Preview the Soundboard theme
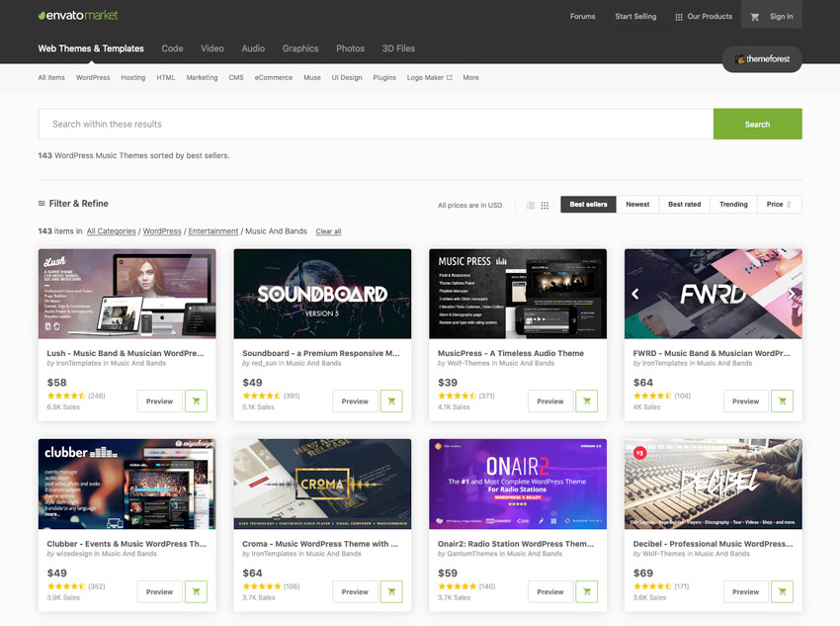This screenshot has width=840, height=626. click(355, 401)
